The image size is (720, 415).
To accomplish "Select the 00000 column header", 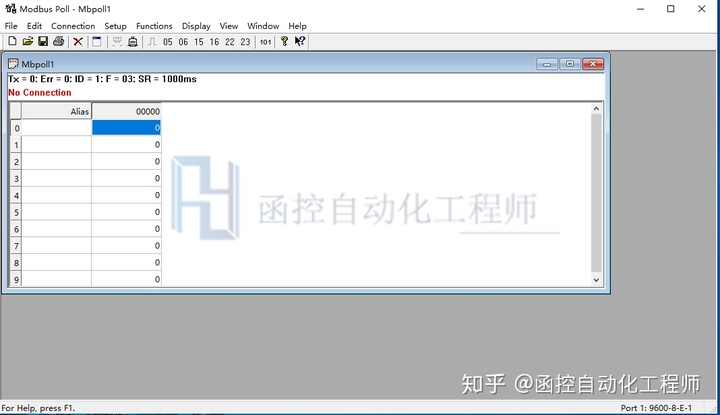I will [x=127, y=111].
